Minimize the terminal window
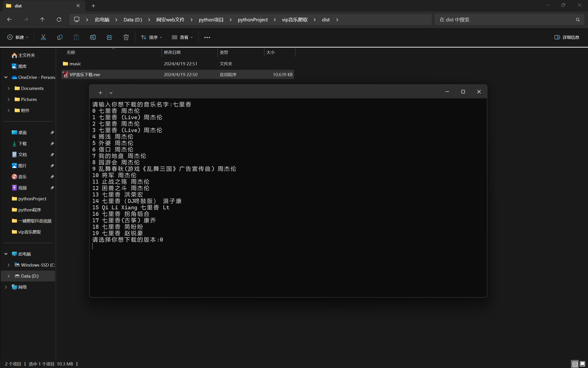 [x=447, y=92]
